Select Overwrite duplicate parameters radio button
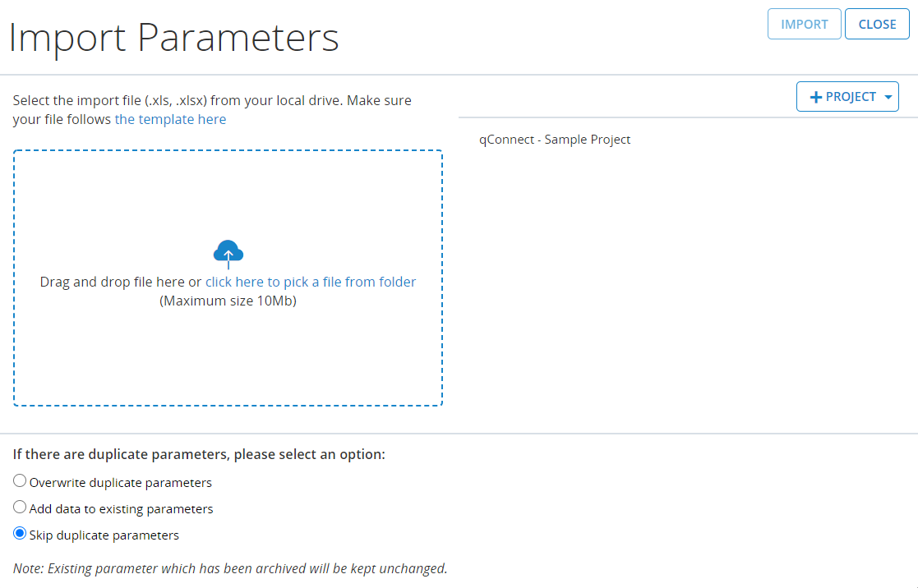This screenshot has height=588, width=918. coord(20,481)
